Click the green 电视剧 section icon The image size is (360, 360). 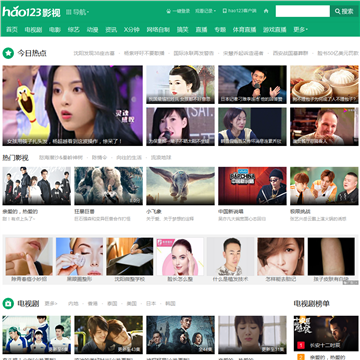(8, 303)
